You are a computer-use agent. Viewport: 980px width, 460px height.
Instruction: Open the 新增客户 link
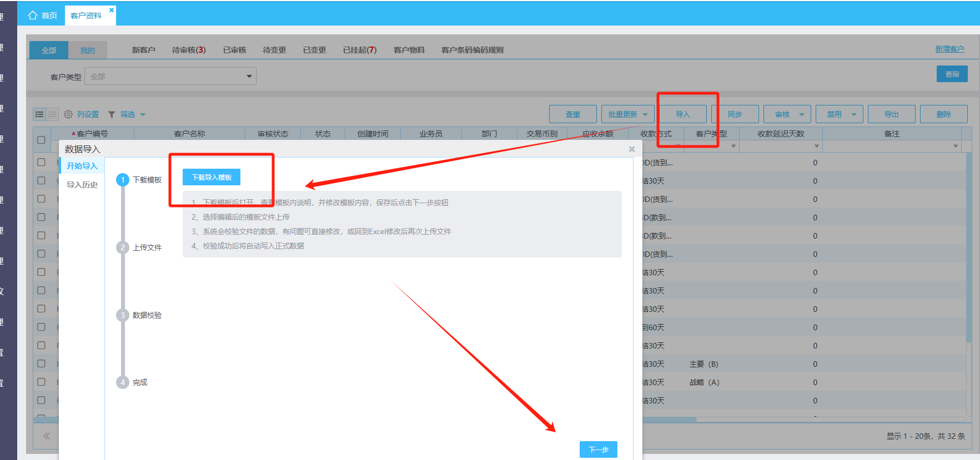click(949, 49)
